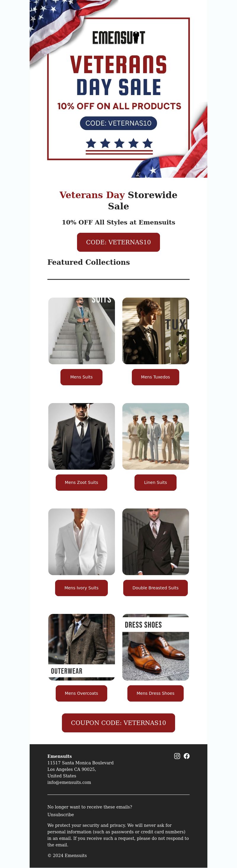This screenshot has height=868, width=237.
Task: Select the Mens Zoot Suits button
Action: pos(81,482)
